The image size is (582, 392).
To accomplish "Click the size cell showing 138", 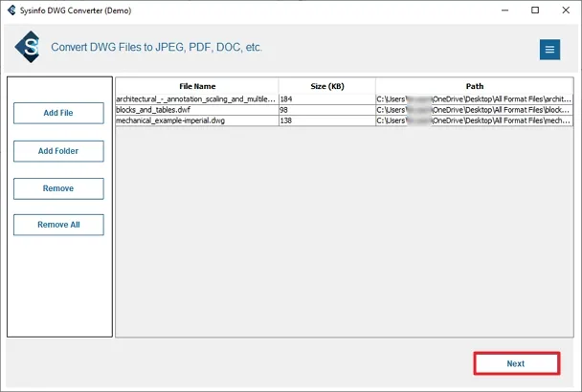I will (x=327, y=120).
